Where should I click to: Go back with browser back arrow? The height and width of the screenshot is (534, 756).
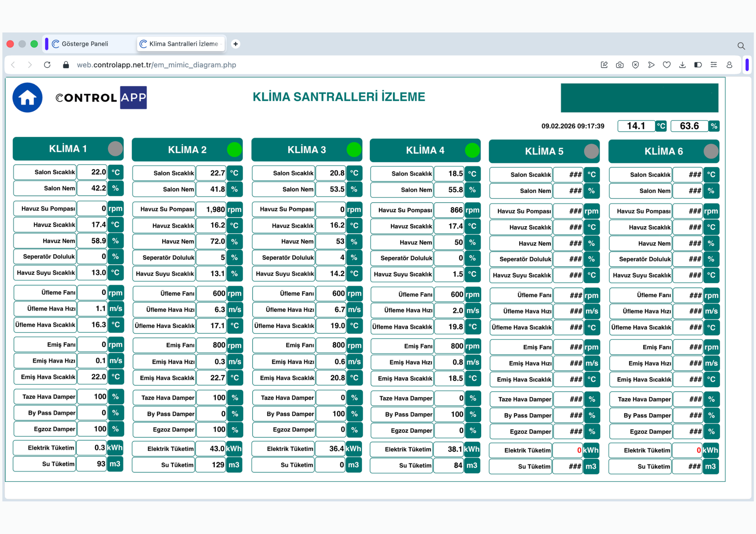coord(13,65)
